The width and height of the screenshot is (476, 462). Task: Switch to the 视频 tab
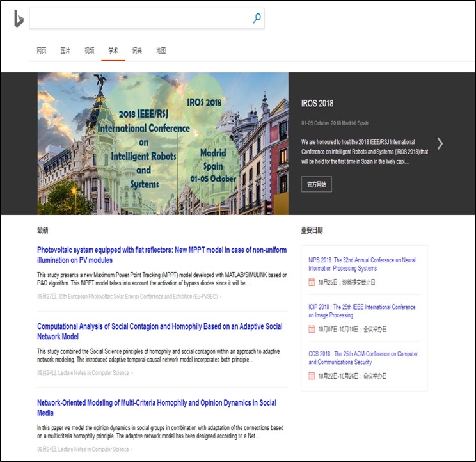click(90, 51)
